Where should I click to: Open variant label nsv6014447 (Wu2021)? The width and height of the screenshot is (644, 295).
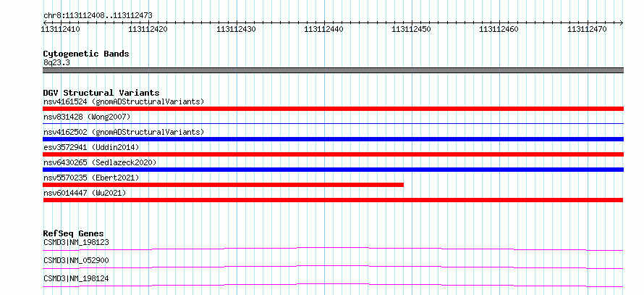tap(85, 193)
